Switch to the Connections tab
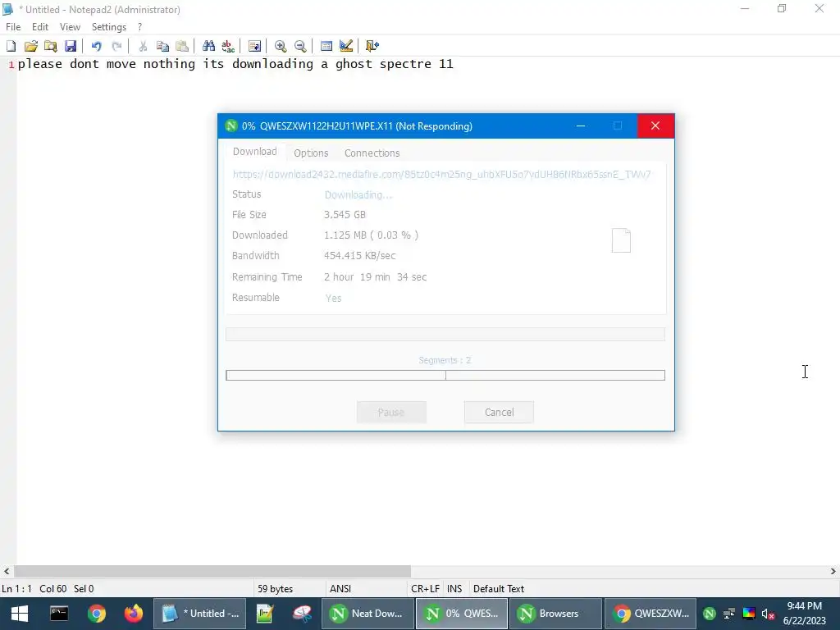Screen dimensions: 840x630 tap(372, 153)
